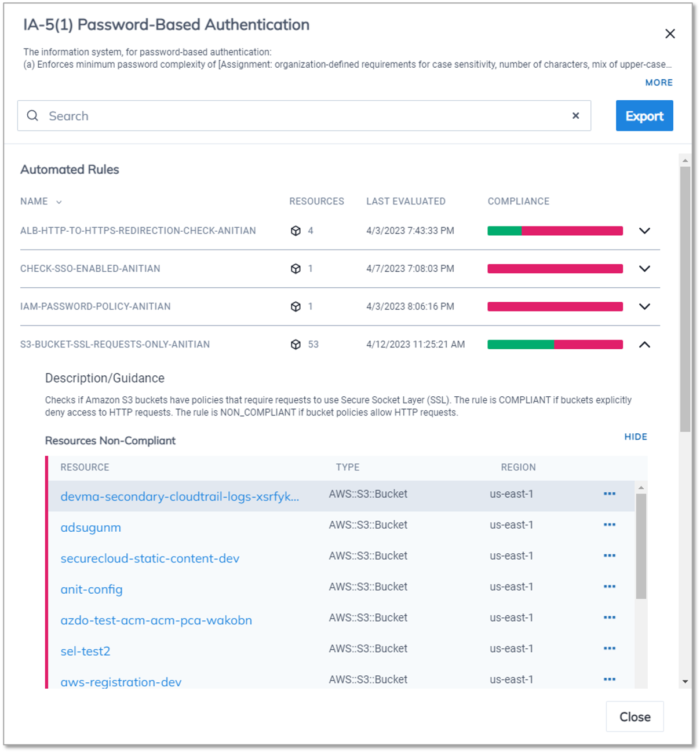Open the three-dot menu for securecloud-static-content-dev
The width and height of the screenshot is (700, 753).
(610, 555)
